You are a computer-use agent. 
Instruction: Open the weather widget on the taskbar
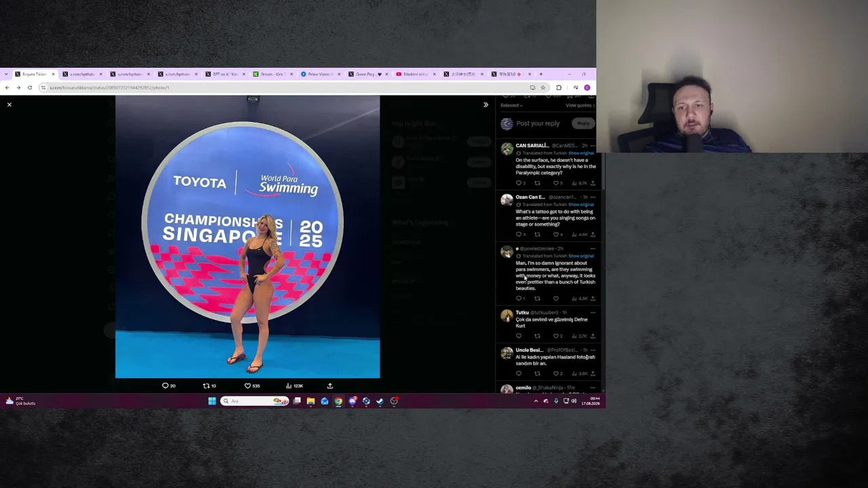20,401
